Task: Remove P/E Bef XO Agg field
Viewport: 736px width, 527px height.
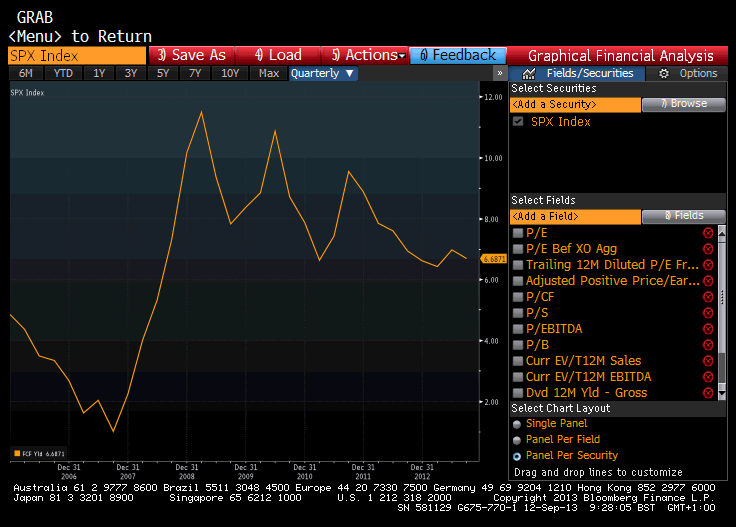Action: tap(708, 249)
